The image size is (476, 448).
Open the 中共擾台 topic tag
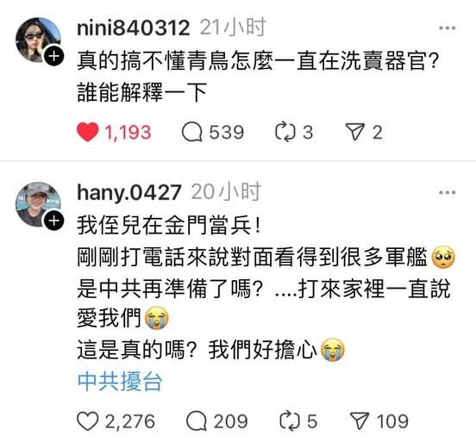tap(120, 382)
